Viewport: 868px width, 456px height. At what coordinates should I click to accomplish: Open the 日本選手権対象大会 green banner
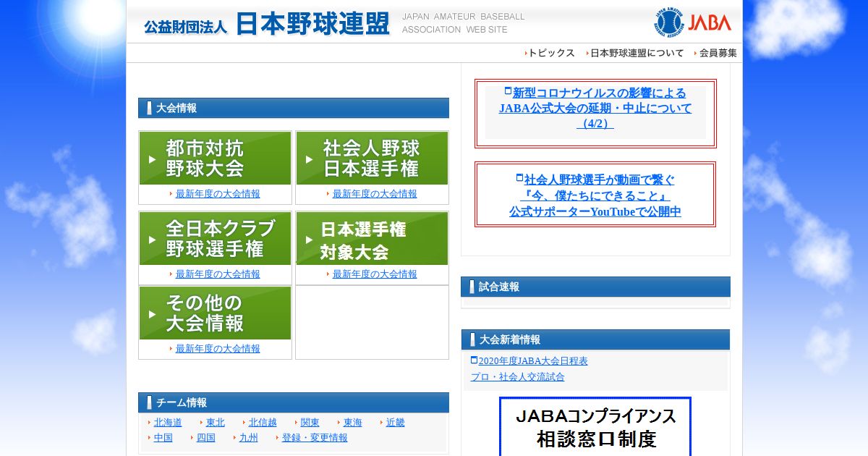click(372, 239)
